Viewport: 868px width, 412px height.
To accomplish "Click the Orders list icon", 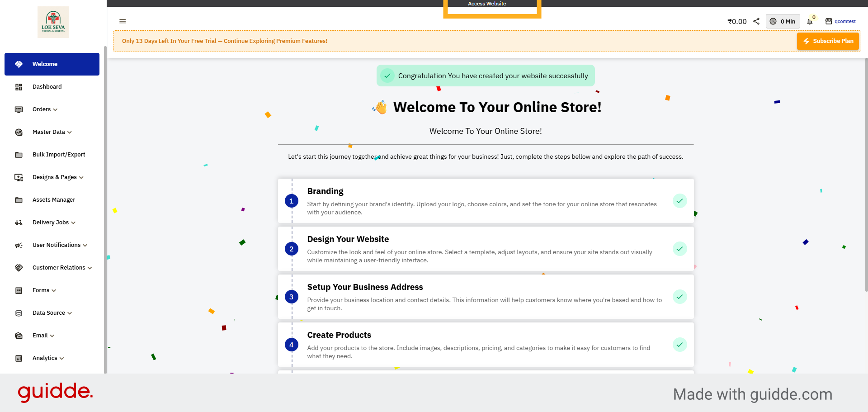I will (19, 109).
